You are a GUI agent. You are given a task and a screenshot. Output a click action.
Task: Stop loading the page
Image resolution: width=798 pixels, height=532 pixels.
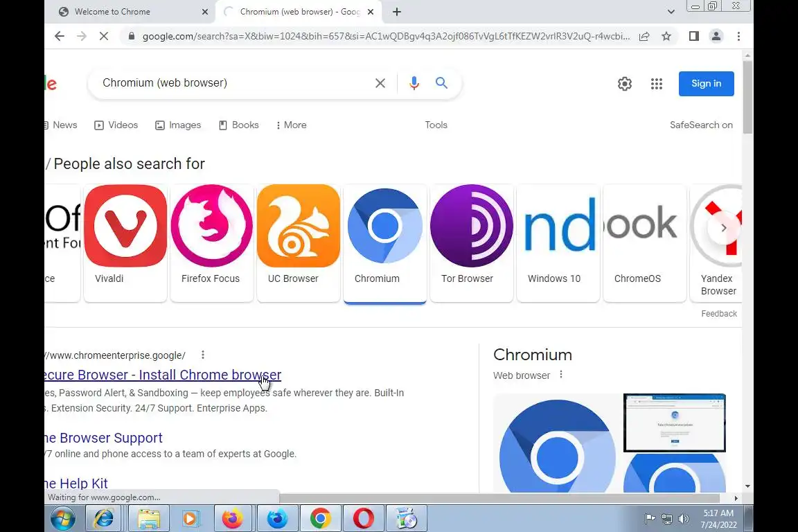103,36
